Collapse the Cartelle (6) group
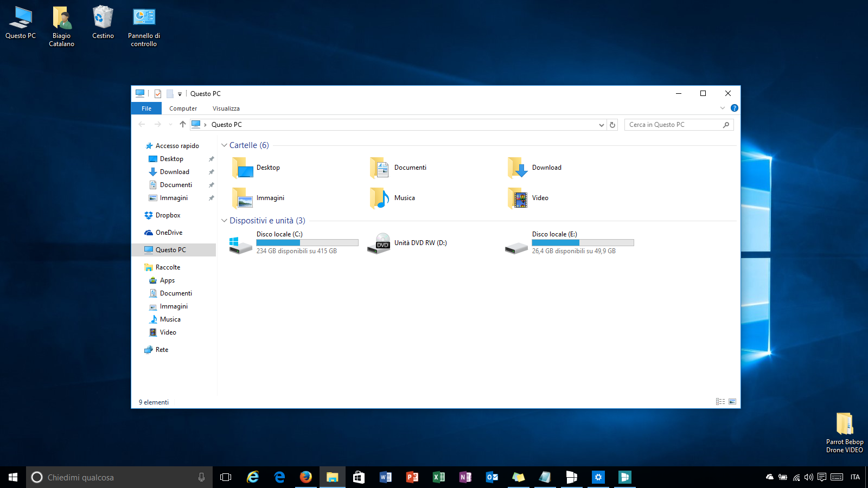Viewport: 868px width, 488px height. pos(224,145)
